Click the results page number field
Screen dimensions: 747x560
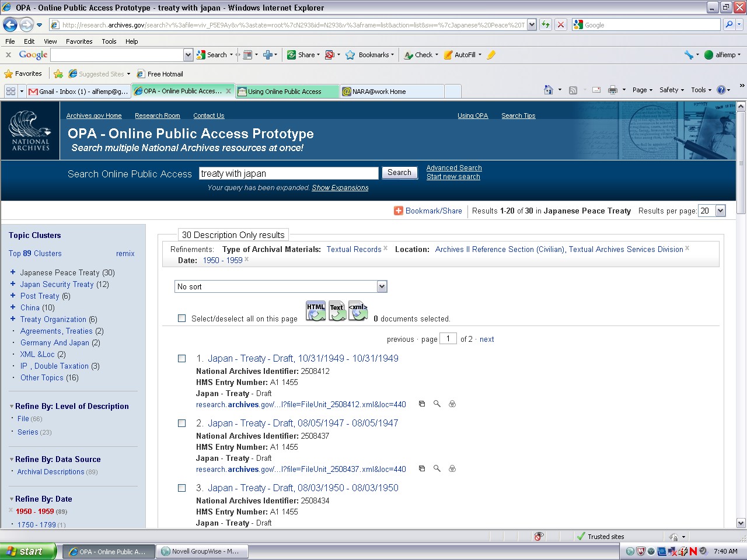pos(448,338)
